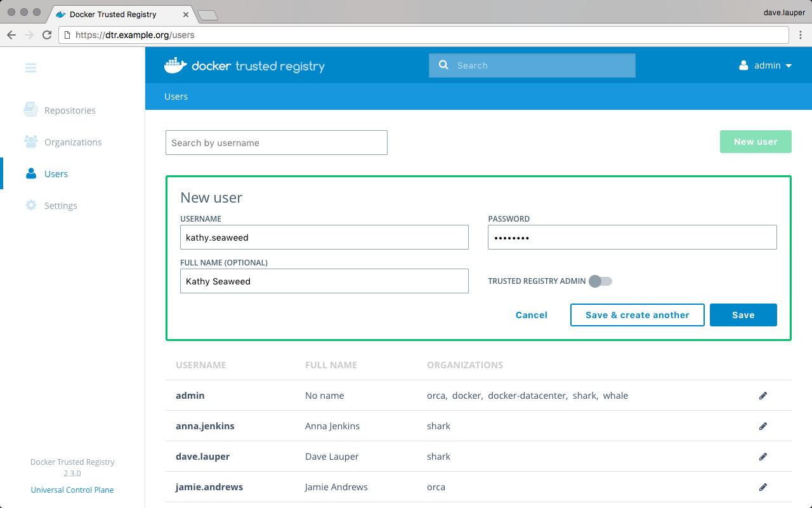Viewport: 812px width, 508px height.
Task: Follow the Universal Control Plane link
Action: pos(72,490)
